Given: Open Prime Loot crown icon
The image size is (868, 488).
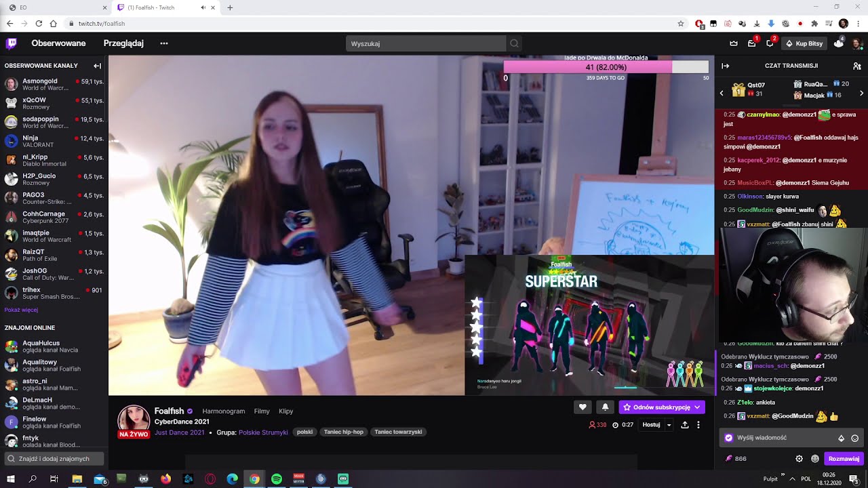Looking at the screenshot, I should tap(734, 43).
